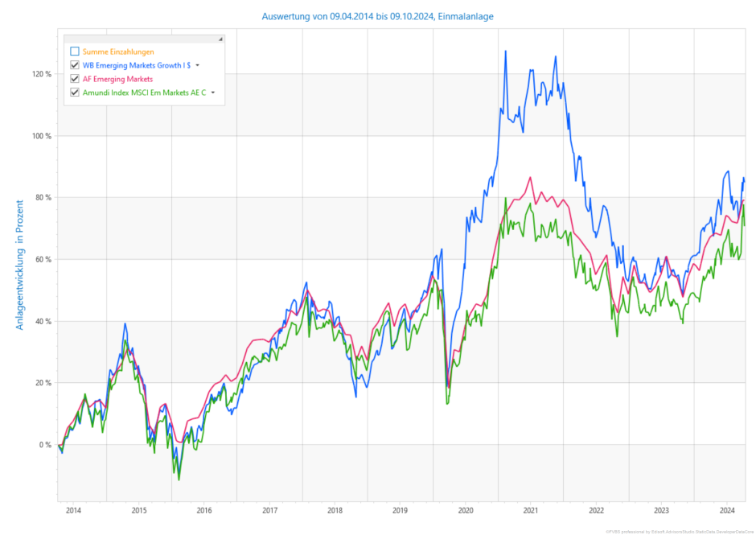
Task: Enable the Summe Einzahlungen checkbox
Action: tap(75, 51)
